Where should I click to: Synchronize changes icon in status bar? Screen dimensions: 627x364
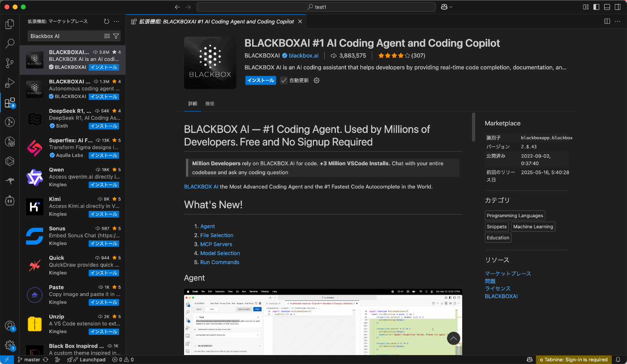45,360
